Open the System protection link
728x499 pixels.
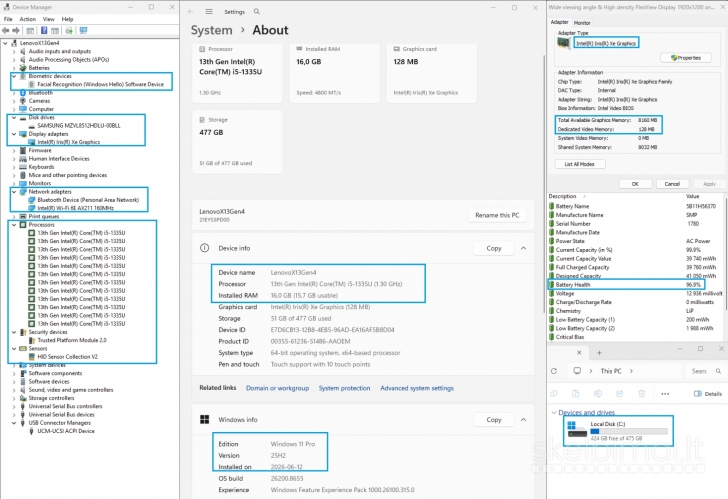344,388
